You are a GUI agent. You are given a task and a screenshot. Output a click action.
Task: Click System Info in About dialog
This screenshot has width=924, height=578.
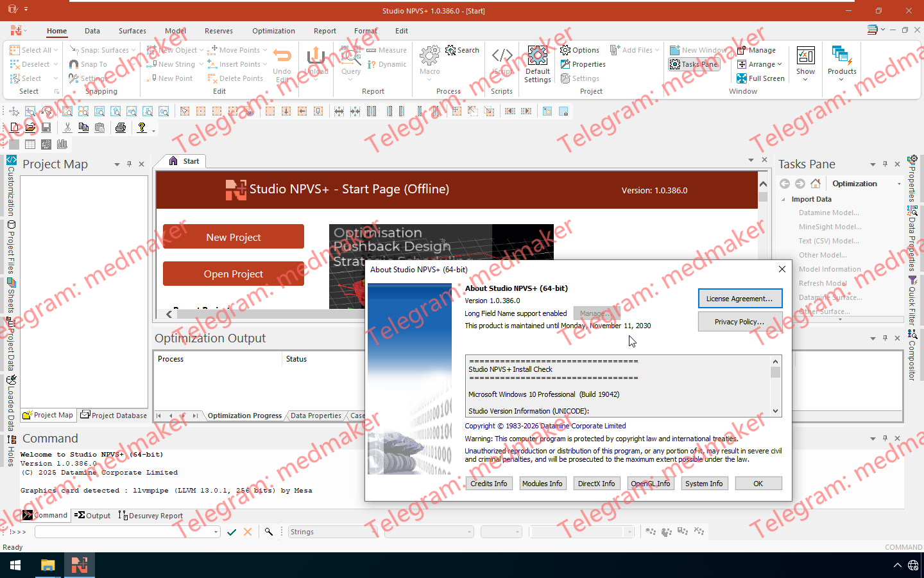tap(704, 484)
